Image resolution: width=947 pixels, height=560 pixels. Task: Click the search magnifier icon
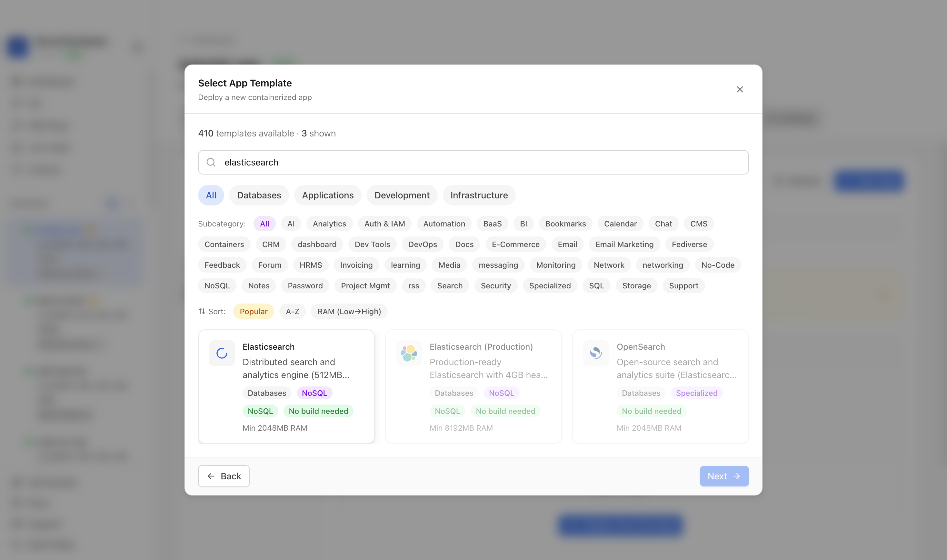pos(211,162)
